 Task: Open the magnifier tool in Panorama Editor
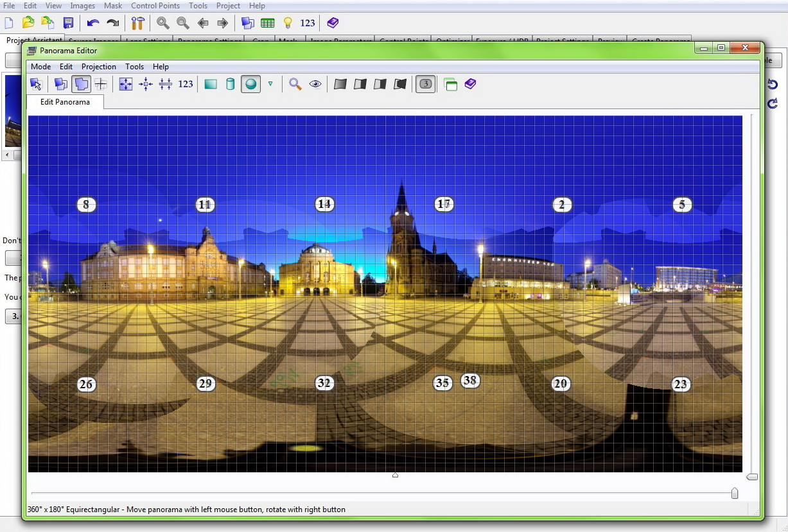295,84
